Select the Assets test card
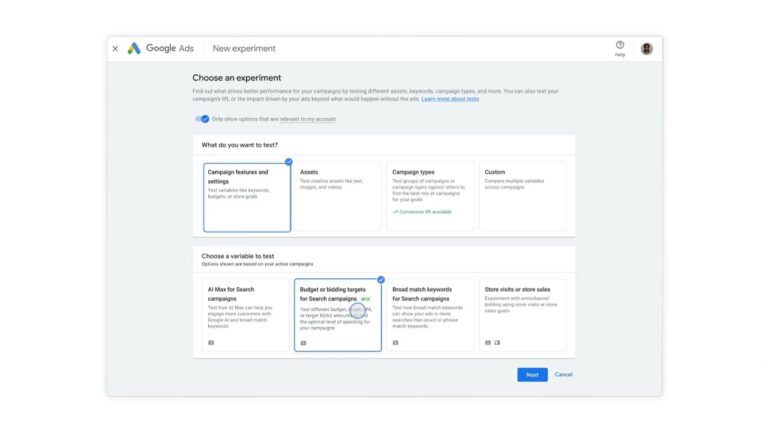Screen dimensions: 768x432 coord(337,196)
